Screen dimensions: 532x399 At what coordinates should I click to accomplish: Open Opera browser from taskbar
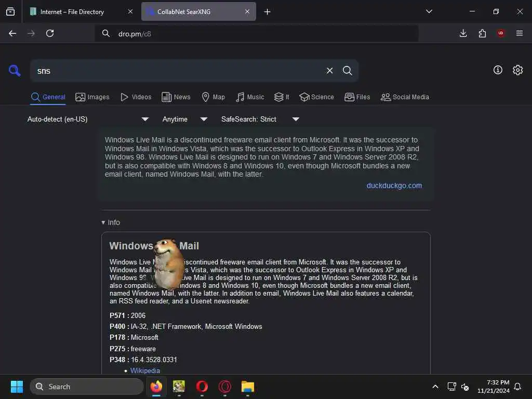click(x=202, y=387)
